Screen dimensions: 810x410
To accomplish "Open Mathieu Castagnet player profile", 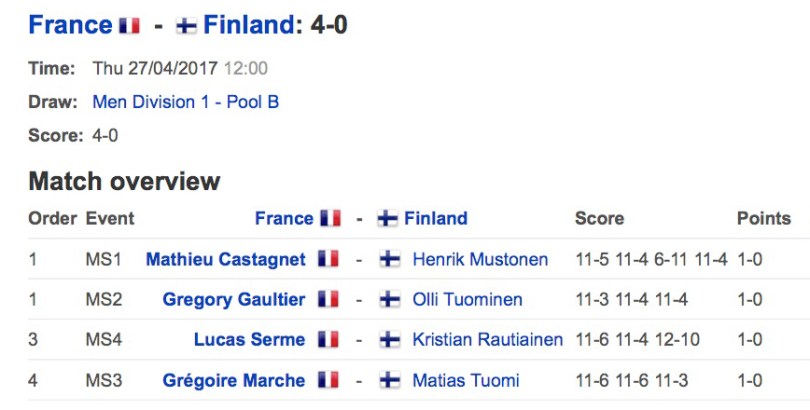I will click(226, 259).
